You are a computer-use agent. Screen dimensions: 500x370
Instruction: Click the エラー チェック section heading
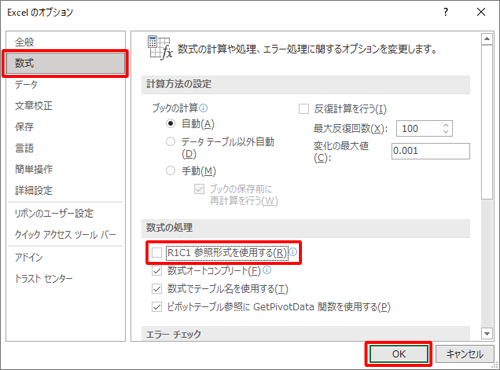174,334
